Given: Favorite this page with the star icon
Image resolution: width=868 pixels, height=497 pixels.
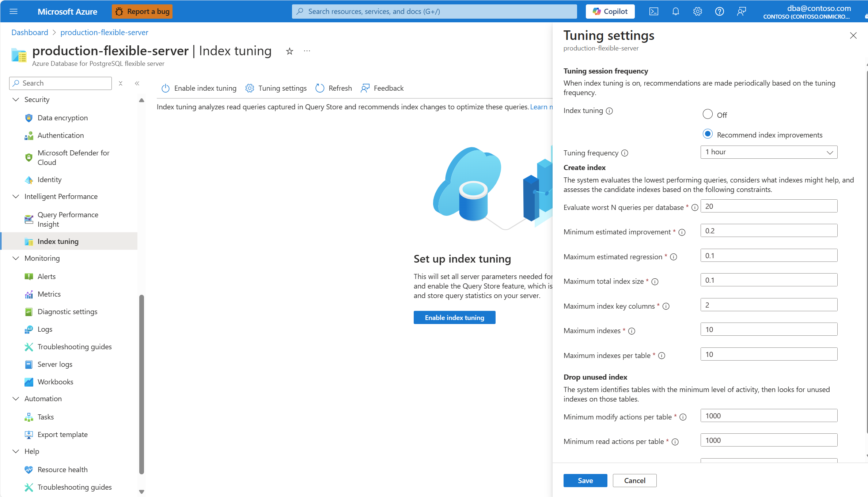Looking at the screenshot, I should 289,51.
